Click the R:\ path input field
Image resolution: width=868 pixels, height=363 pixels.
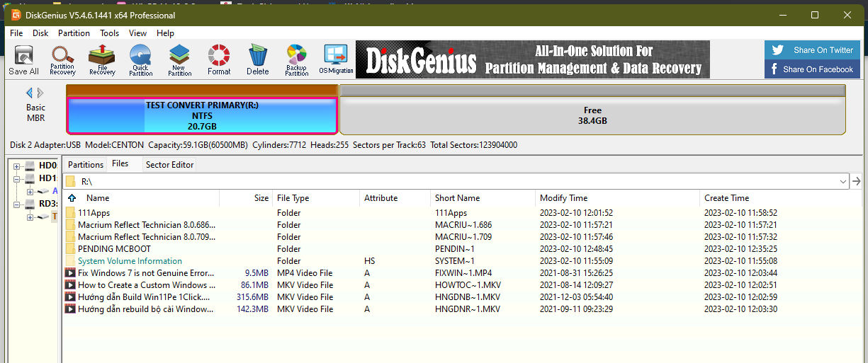pyautogui.click(x=456, y=181)
